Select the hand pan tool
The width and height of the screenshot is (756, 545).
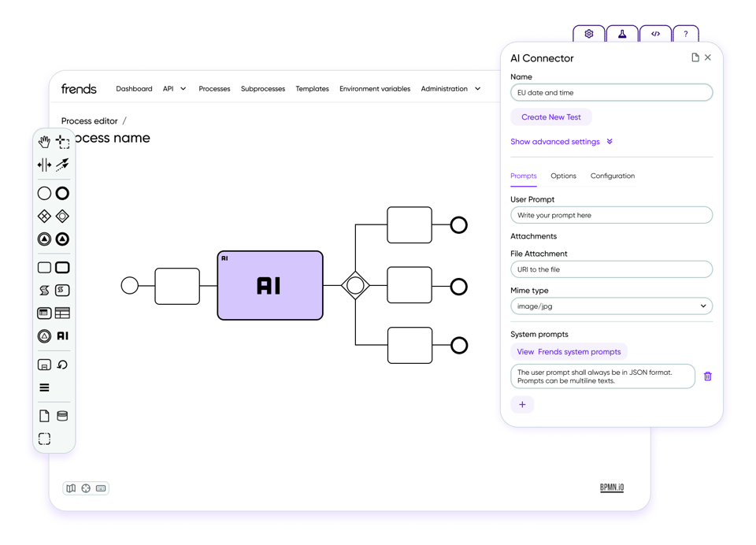point(44,142)
